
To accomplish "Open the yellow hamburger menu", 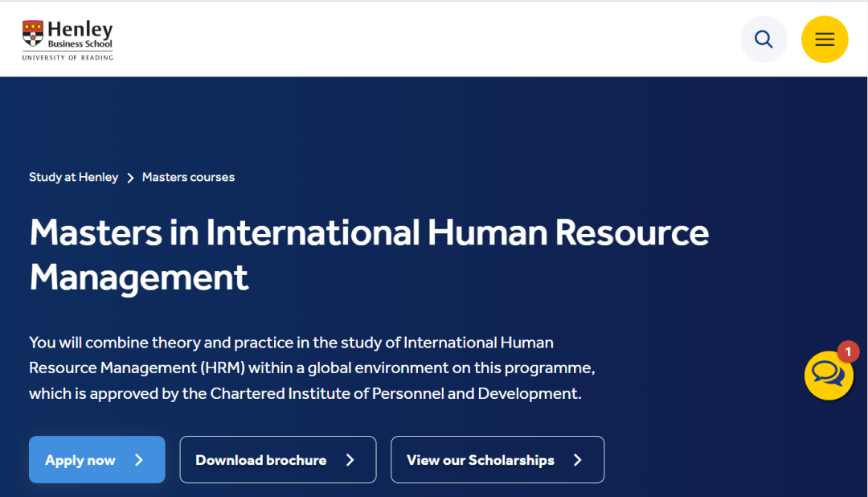I will click(825, 39).
